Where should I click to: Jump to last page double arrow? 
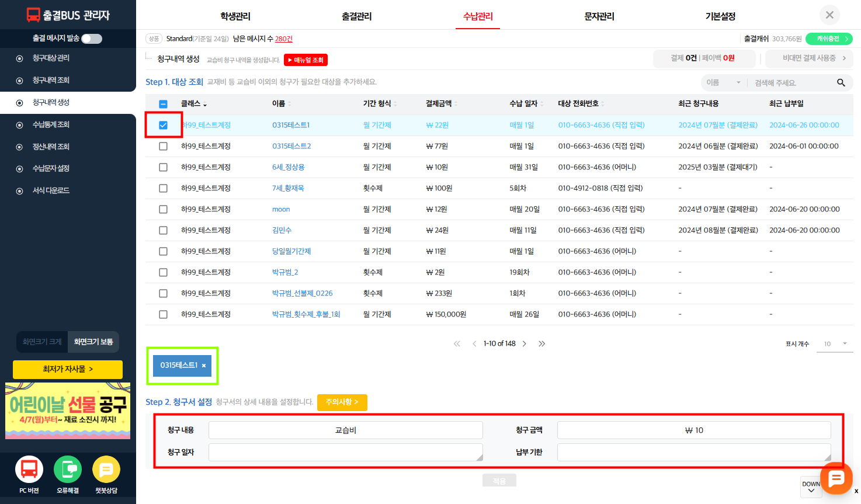pos(541,344)
